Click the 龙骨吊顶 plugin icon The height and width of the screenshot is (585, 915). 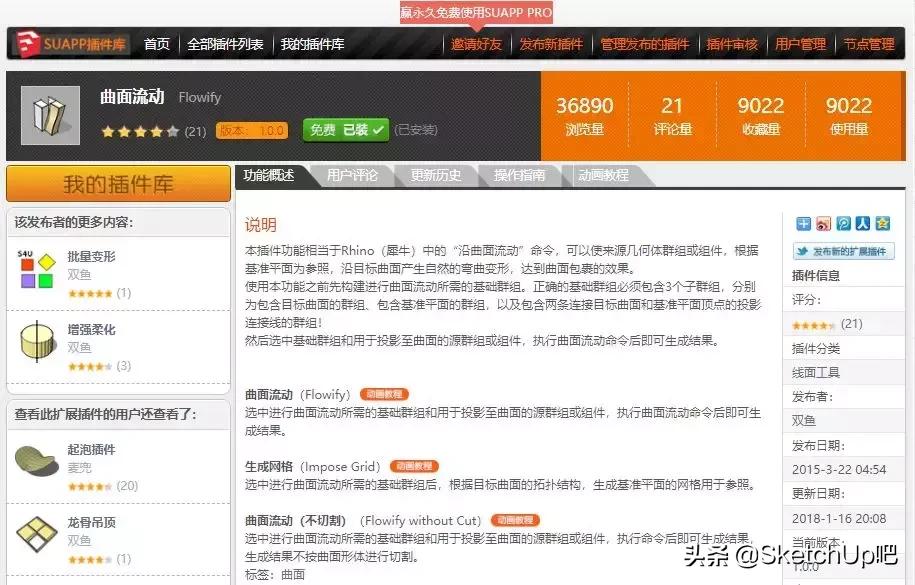pyautogui.click(x=37, y=534)
